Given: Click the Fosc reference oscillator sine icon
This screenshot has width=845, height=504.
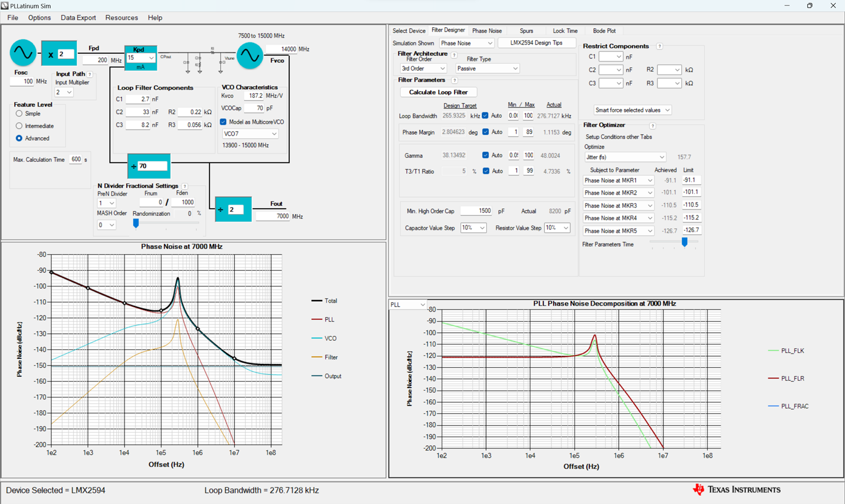Looking at the screenshot, I should [x=23, y=53].
